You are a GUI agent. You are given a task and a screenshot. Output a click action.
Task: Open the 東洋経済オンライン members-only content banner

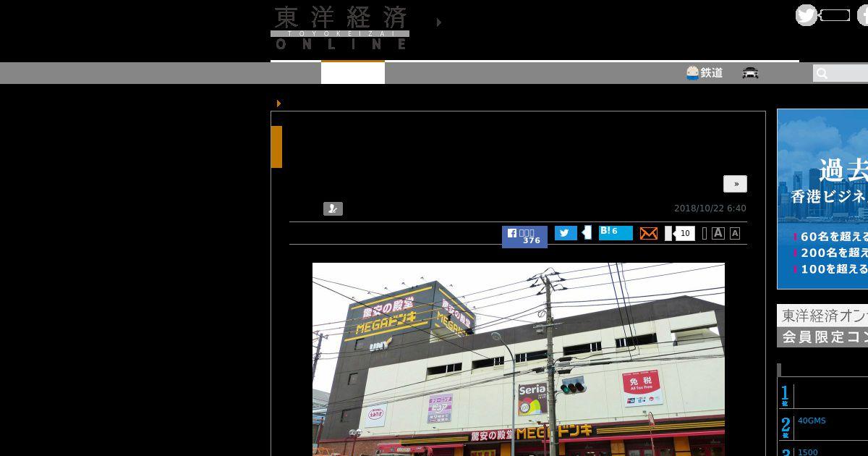coord(822,325)
